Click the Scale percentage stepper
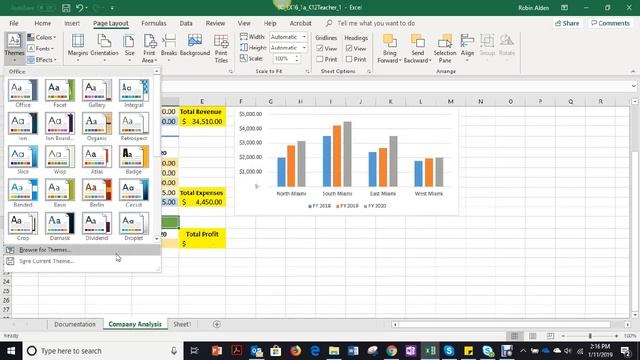Viewport: 640px width, 360px height. (297, 59)
